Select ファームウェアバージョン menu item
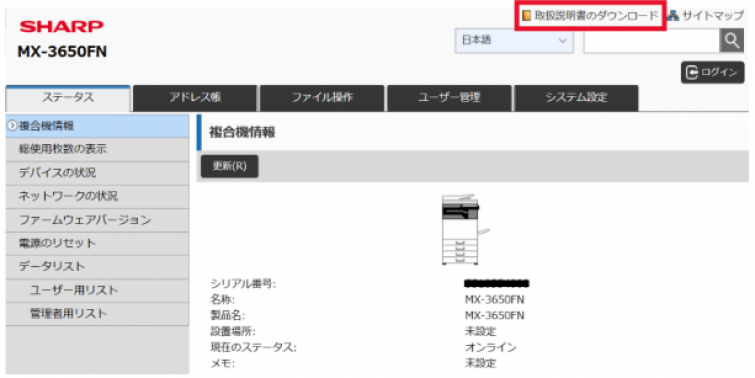This screenshot has height=378, width=755. click(97, 220)
